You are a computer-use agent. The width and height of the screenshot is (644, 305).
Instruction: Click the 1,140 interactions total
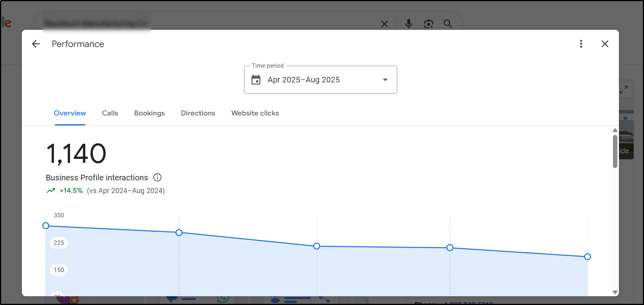[x=76, y=154]
